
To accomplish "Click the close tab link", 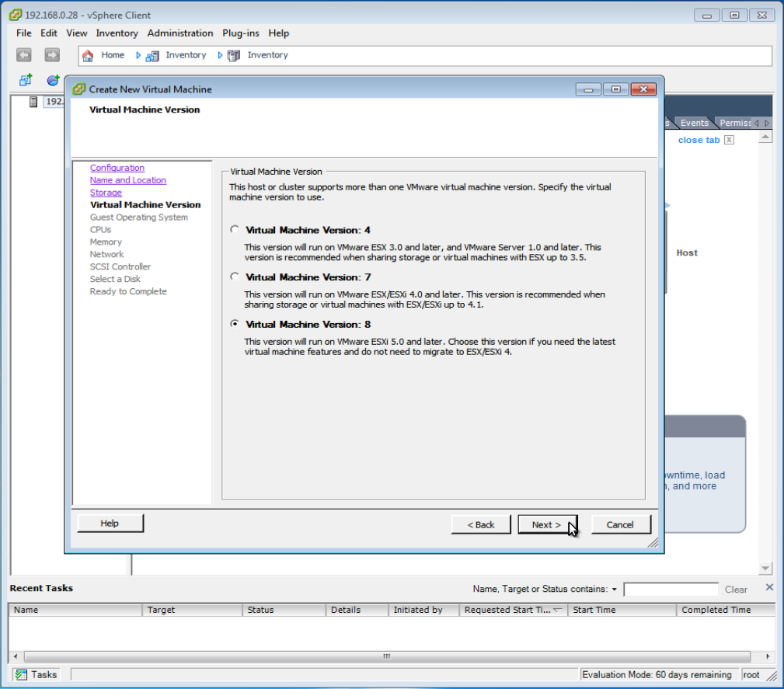I will pos(699,140).
